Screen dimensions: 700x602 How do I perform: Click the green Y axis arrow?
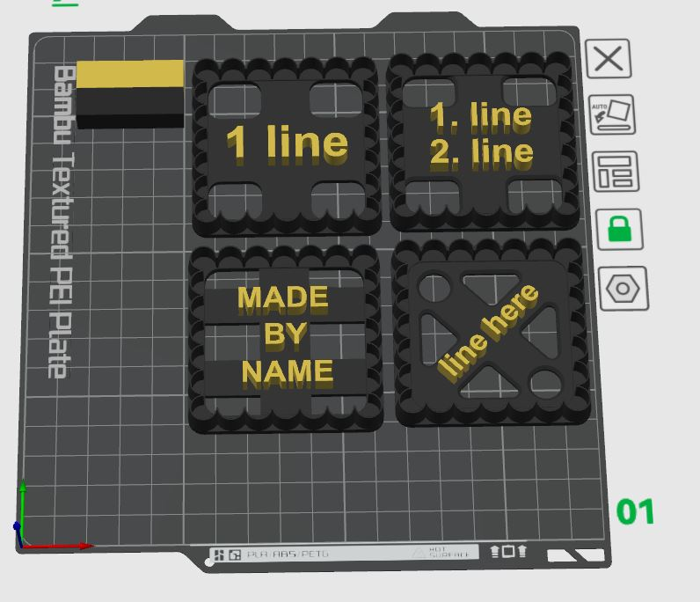(x=22, y=503)
